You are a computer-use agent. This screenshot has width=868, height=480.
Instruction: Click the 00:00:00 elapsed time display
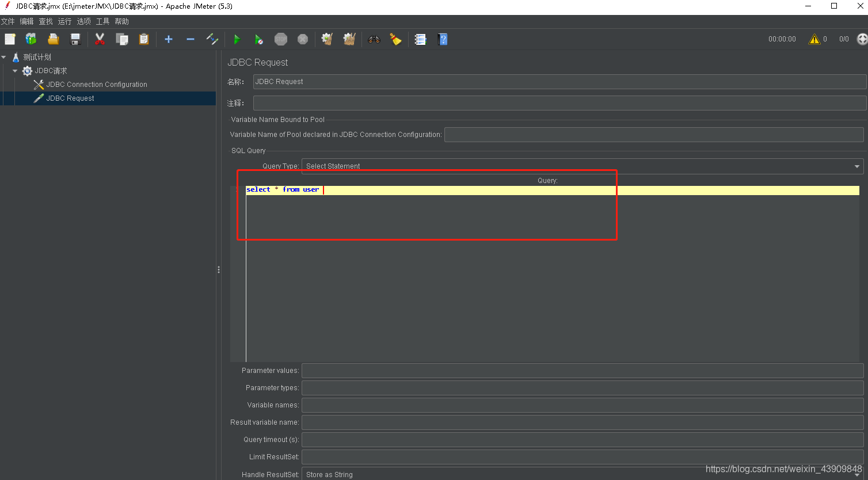[x=782, y=39]
